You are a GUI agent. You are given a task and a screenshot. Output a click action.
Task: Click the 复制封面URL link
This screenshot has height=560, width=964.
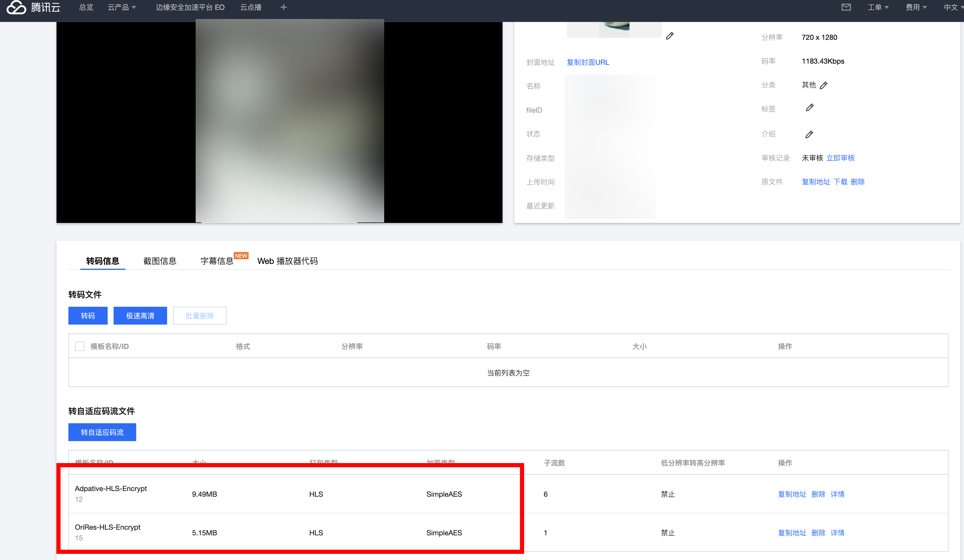coord(588,62)
